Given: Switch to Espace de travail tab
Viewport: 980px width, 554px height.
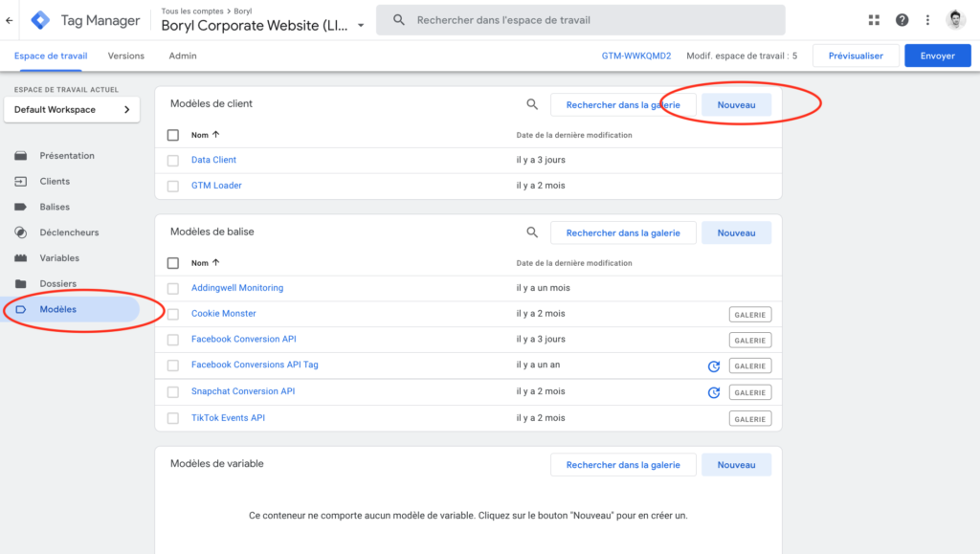Looking at the screenshot, I should 51,55.
